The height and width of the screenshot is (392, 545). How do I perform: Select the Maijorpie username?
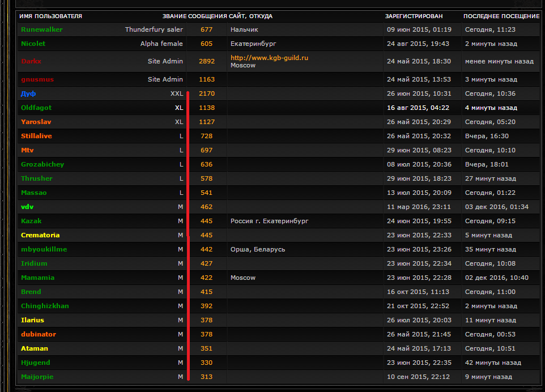(37, 377)
